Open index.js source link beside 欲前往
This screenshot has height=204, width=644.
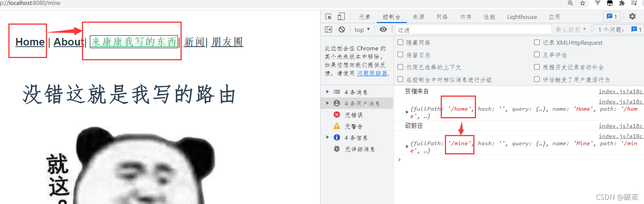(x=621, y=126)
